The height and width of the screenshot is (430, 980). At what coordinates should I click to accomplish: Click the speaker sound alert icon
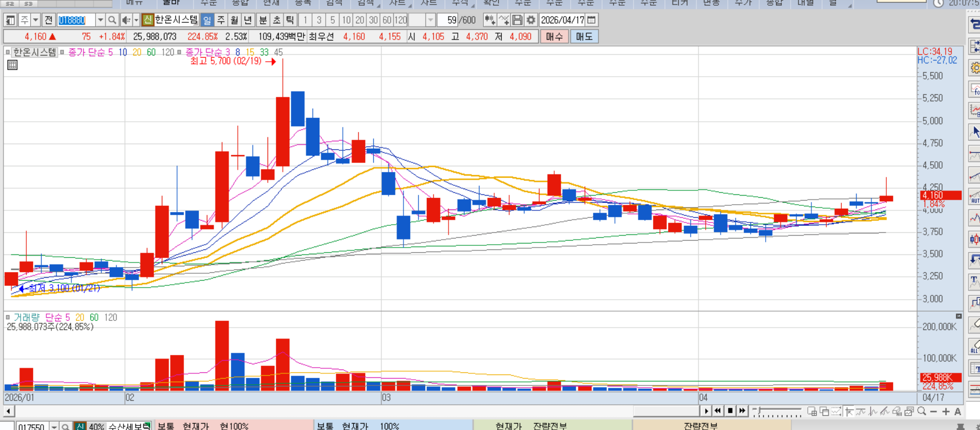pos(126,20)
